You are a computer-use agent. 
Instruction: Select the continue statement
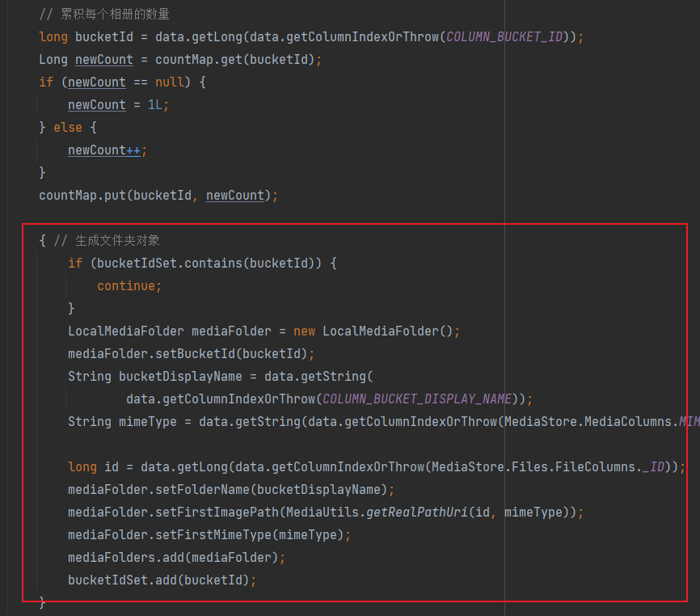(126, 285)
